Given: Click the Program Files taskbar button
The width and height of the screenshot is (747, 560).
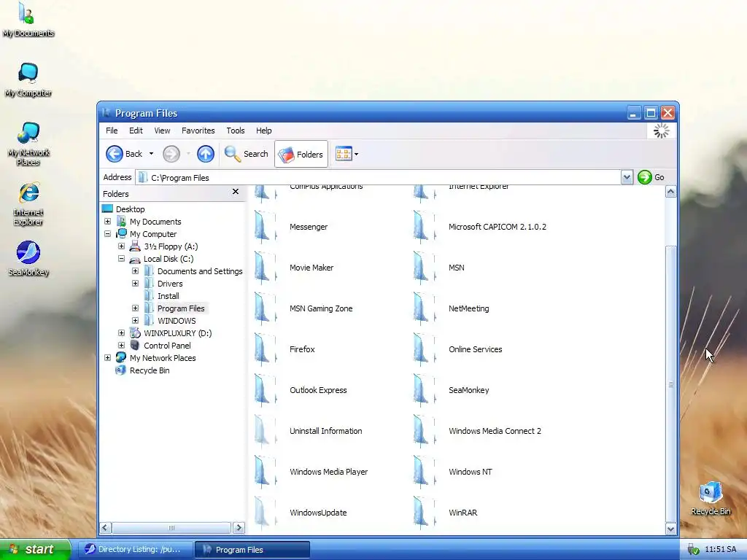Looking at the screenshot, I should point(252,550).
